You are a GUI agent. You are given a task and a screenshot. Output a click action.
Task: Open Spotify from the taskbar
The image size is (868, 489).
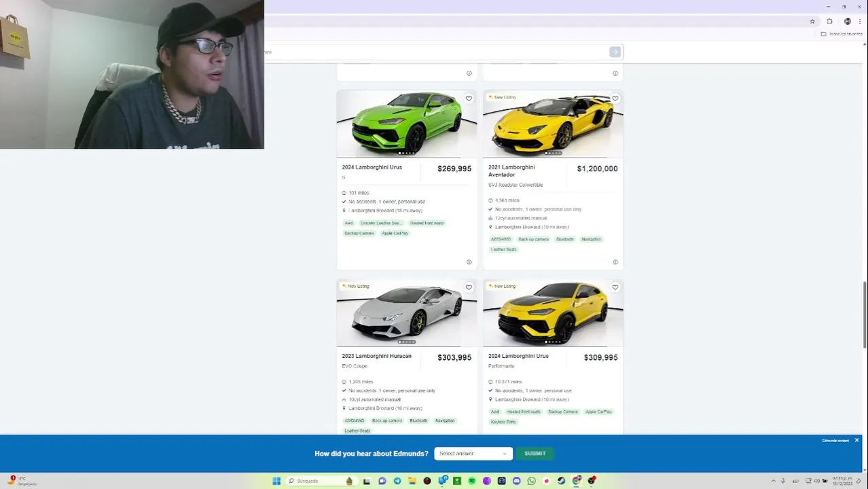[x=472, y=481]
